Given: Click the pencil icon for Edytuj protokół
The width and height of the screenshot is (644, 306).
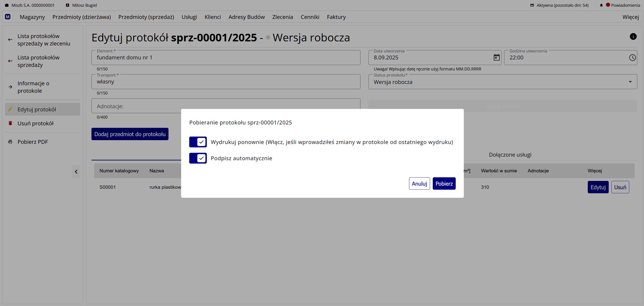Looking at the screenshot, I should (x=10, y=109).
